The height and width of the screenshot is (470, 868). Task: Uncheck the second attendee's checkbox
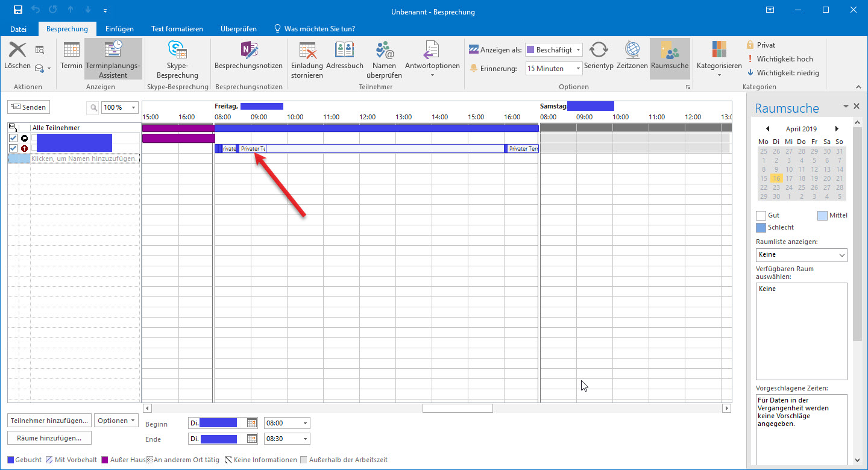(13, 148)
